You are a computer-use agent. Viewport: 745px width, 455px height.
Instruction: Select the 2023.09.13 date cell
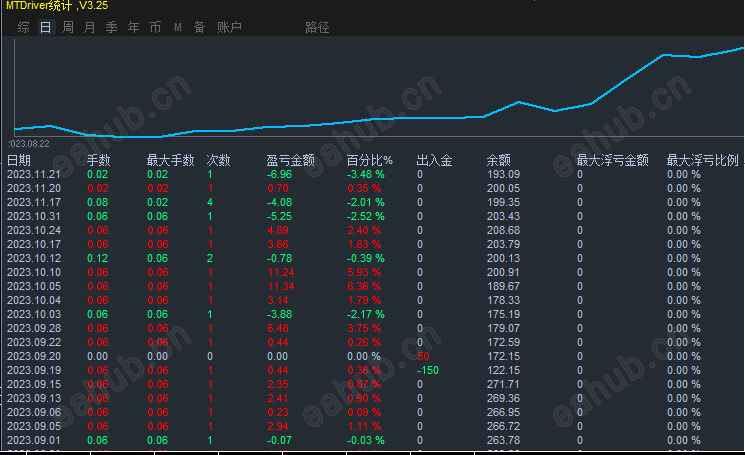tap(34, 398)
